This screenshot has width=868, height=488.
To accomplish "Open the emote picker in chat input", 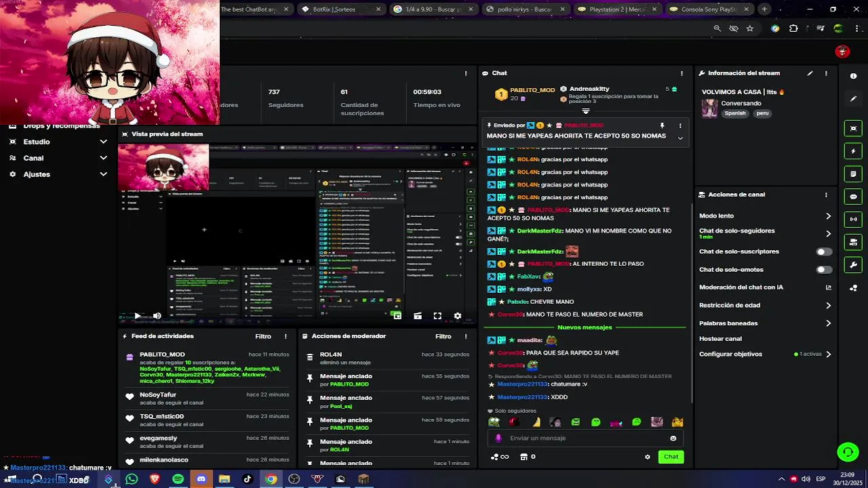I will (x=673, y=439).
